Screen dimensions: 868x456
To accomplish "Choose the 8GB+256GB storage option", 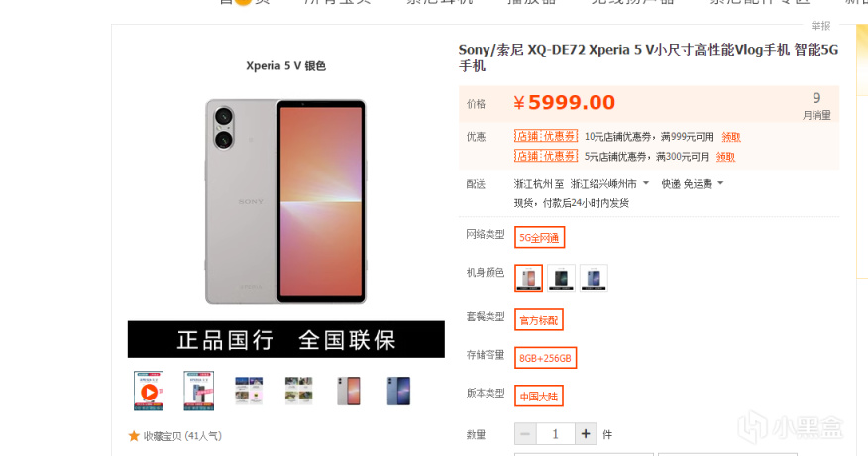I will [545, 358].
